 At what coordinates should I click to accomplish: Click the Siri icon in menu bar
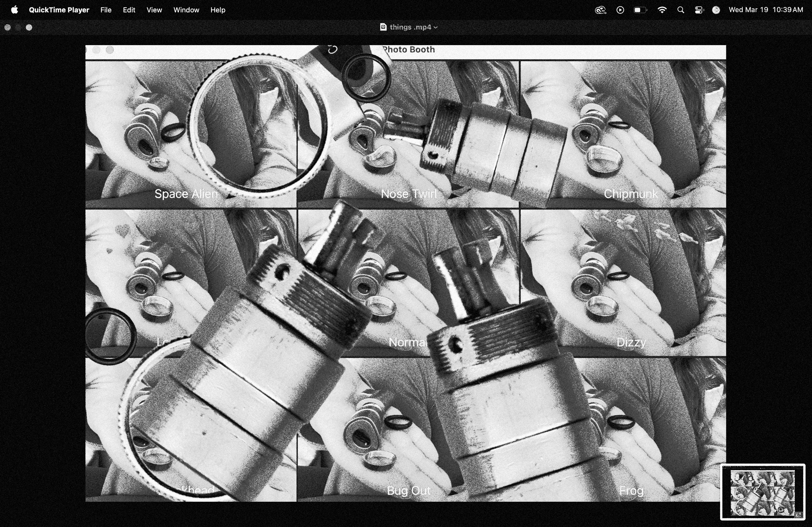(716, 10)
